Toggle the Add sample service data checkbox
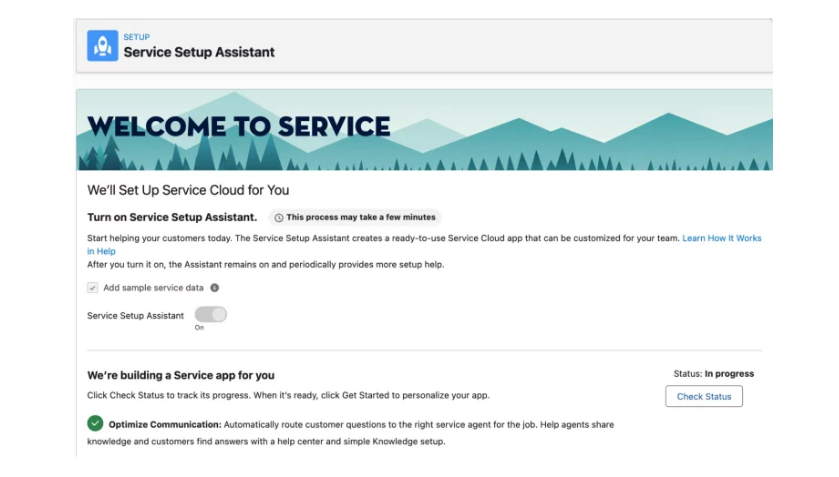Screen dimensions: 839x477 click(x=93, y=287)
